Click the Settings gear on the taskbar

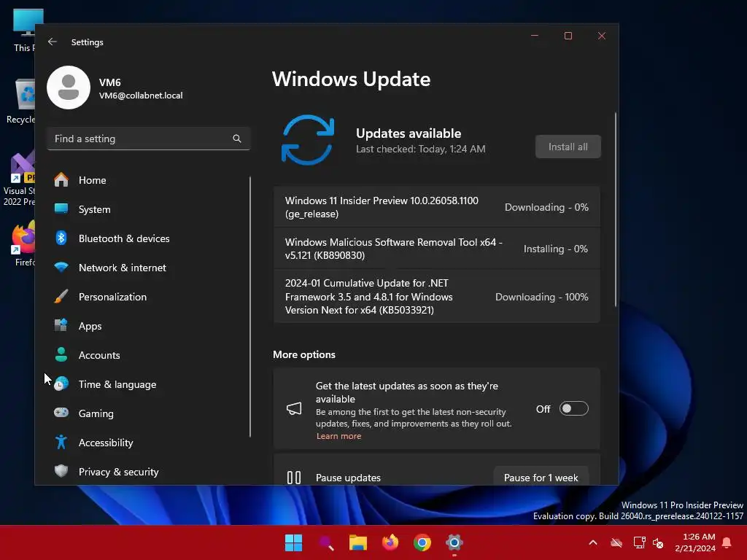(x=454, y=542)
